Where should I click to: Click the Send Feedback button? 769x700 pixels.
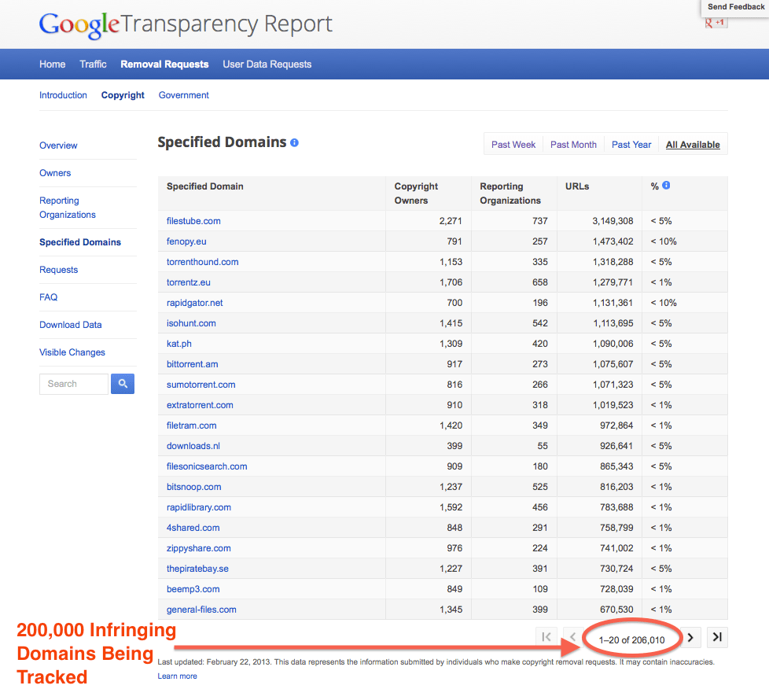tap(734, 7)
